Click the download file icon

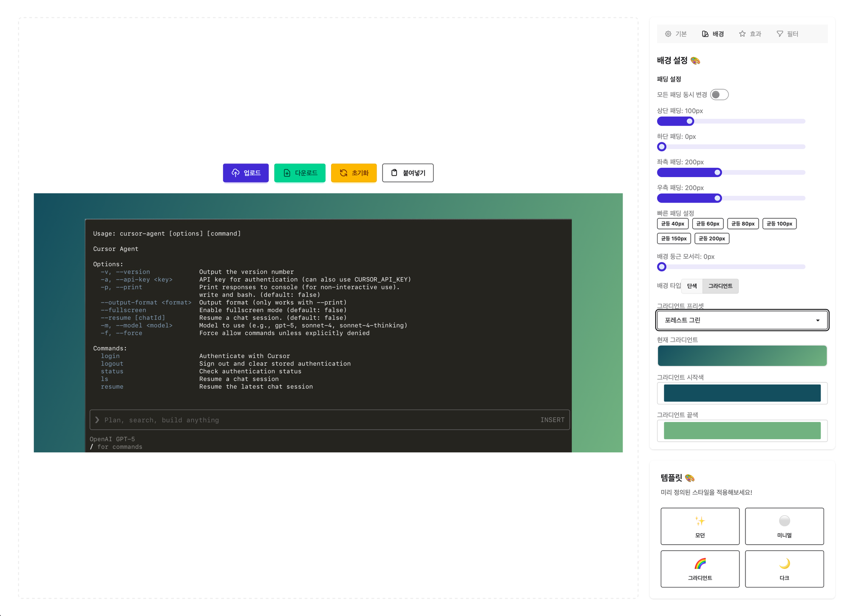coord(287,173)
